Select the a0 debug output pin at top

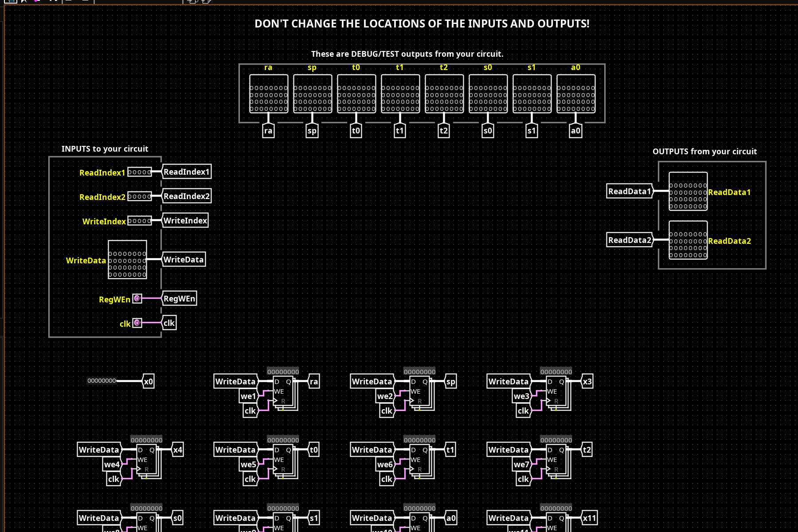pyautogui.click(x=575, y=94)
